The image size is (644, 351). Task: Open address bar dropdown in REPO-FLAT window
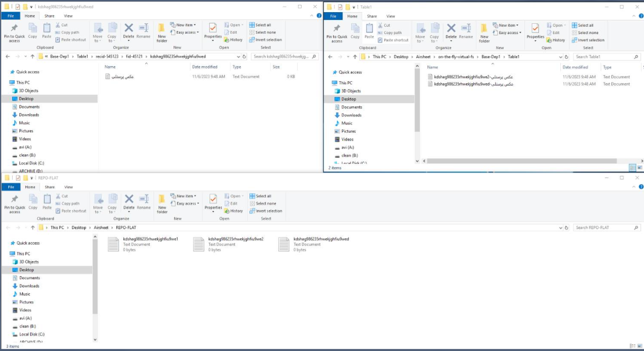pyautogui.click(x=560, y=228)
